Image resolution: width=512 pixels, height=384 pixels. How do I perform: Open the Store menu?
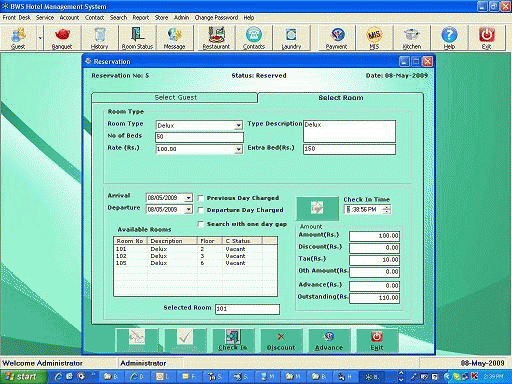[161, 17]
